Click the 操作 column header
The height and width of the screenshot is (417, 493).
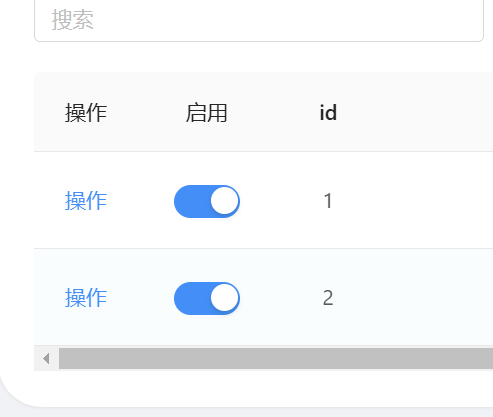coord(86,113)
